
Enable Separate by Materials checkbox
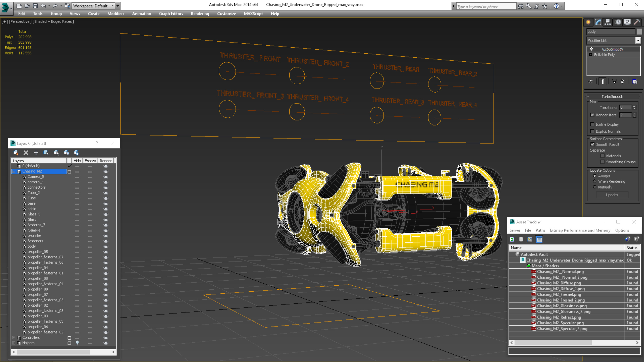tap(603, 156)
